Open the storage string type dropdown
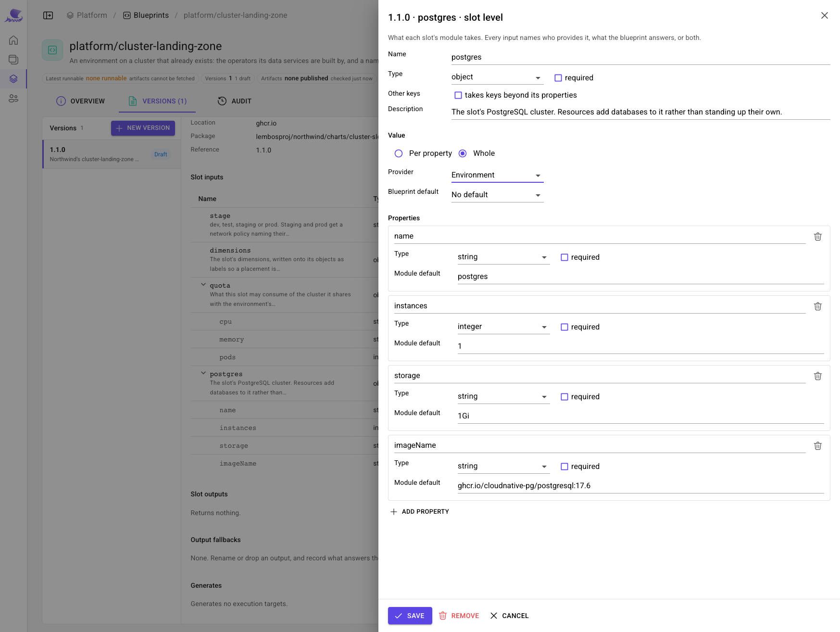The height and width of the screenshot is (632, 840). coord(503,396)
